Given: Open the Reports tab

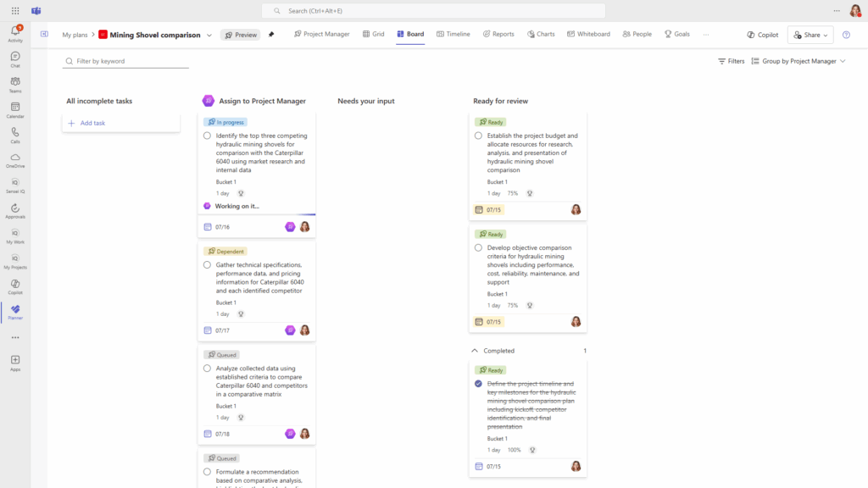Looking at the screenshot, I should (498, 34).
